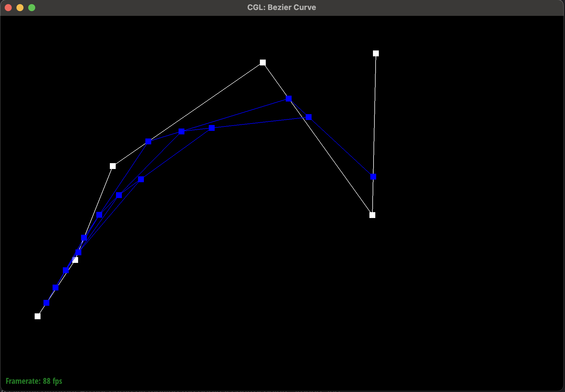This screenshot has width=565, height=392.
Task: Close the Bezier Curve window
Action: pos(8,8)
